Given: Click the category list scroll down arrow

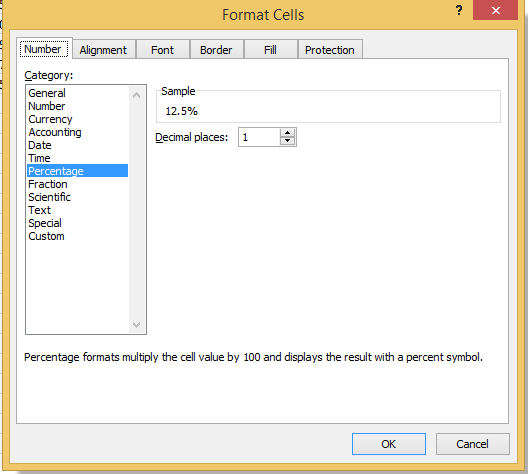Looking at the screenshot, I should point(136,325).
